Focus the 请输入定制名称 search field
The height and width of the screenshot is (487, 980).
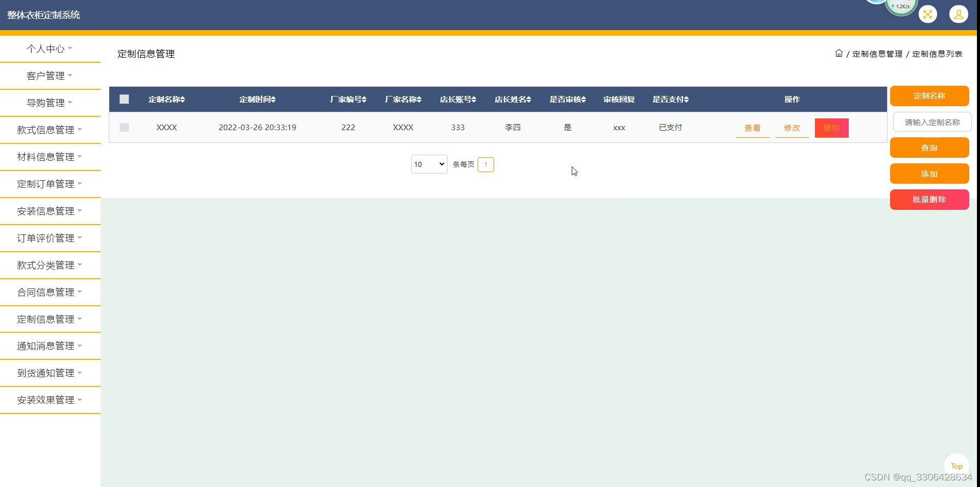click(932, 122)
